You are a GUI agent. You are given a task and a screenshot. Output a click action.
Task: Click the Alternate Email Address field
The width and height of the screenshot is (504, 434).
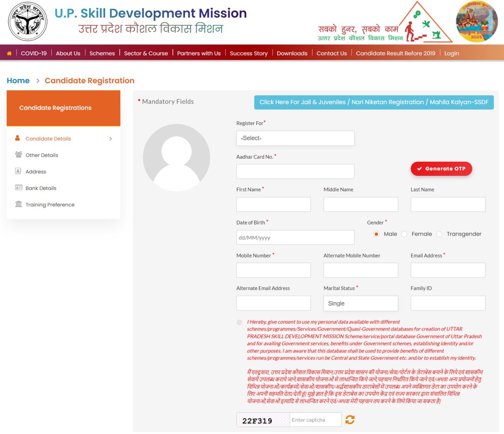tap(274, 303)
